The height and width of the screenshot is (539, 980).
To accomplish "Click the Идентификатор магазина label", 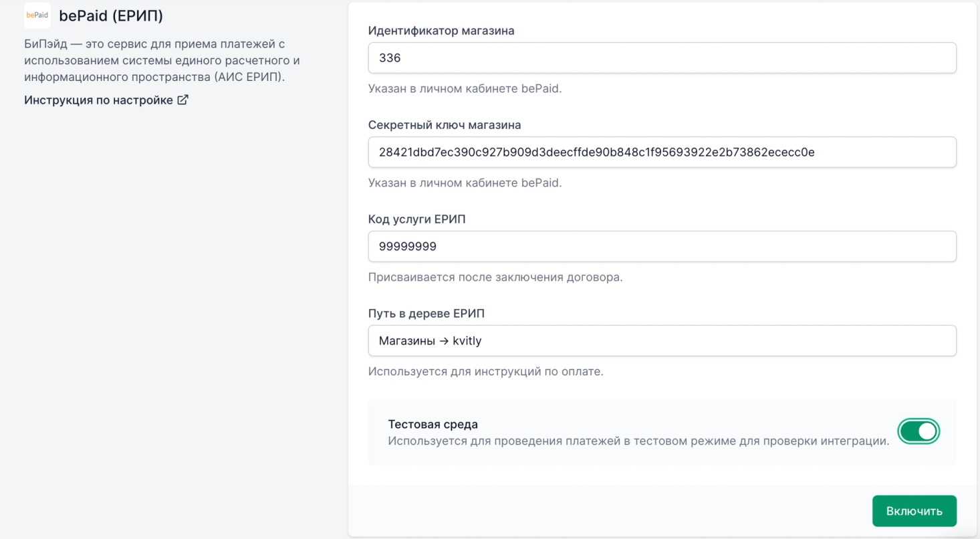I will tap(441, 31).
